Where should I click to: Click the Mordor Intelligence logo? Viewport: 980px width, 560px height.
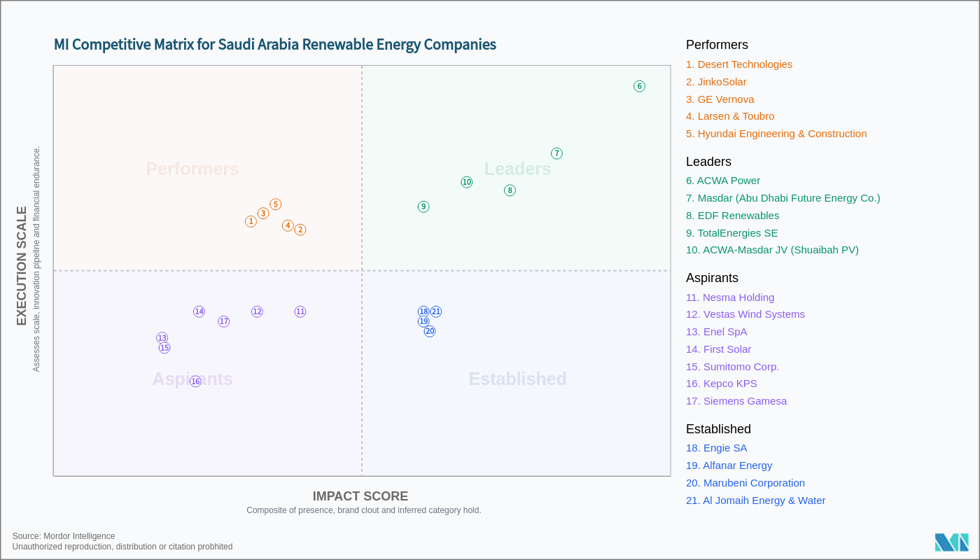pos(951,542)
